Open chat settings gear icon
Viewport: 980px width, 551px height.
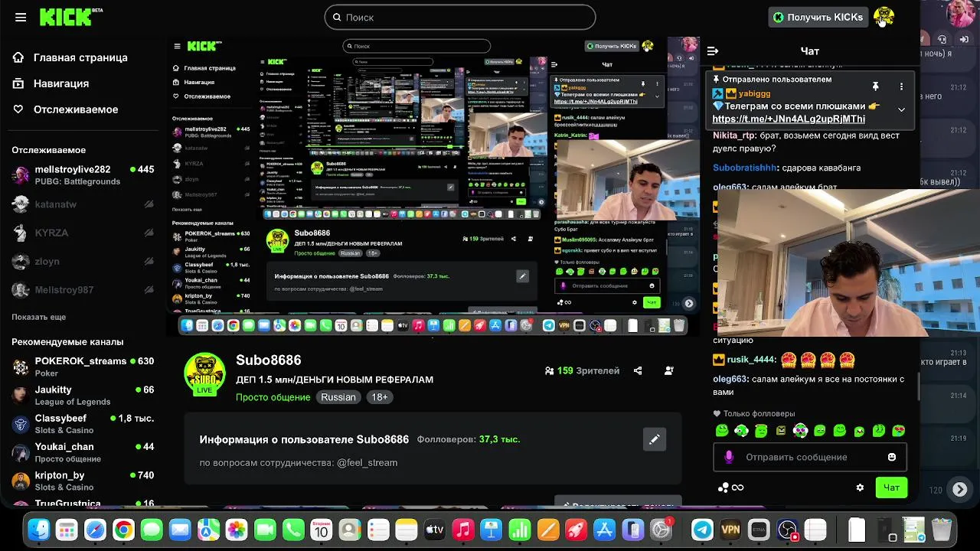[x=860, y=487]
